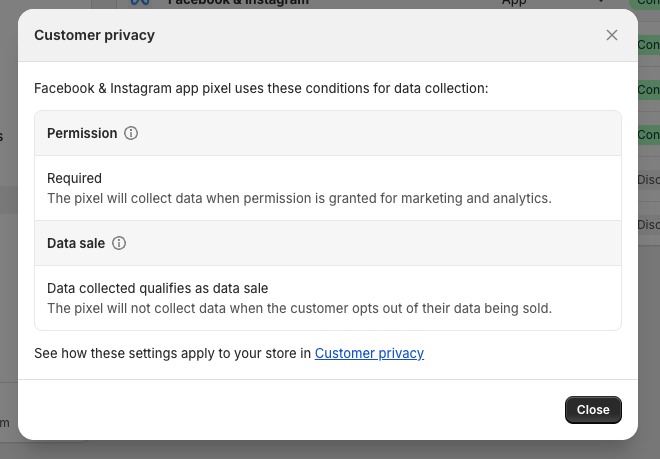Viewport: 660px width, 459px height.
Task: Click the lower gray Disconnected badge
Action: [648, 224]
